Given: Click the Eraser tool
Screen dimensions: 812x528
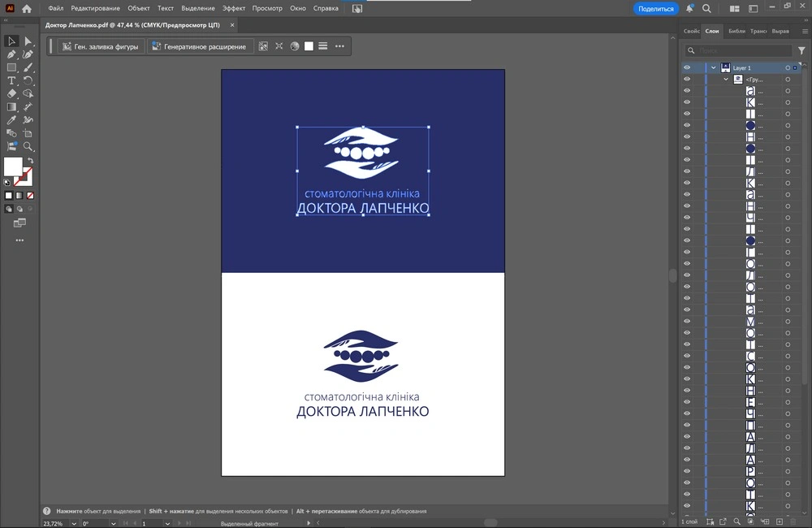Looking at the screenshot, I should pyautogui.click(x=11, y=93).
